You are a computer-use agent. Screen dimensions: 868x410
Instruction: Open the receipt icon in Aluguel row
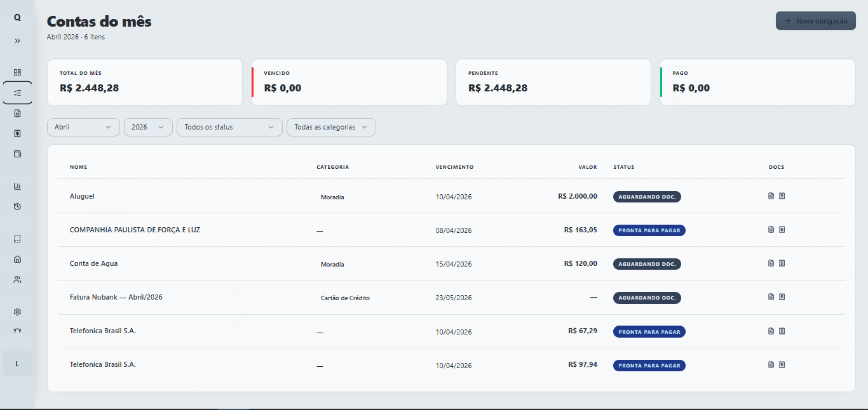click(x=782, y=196)
